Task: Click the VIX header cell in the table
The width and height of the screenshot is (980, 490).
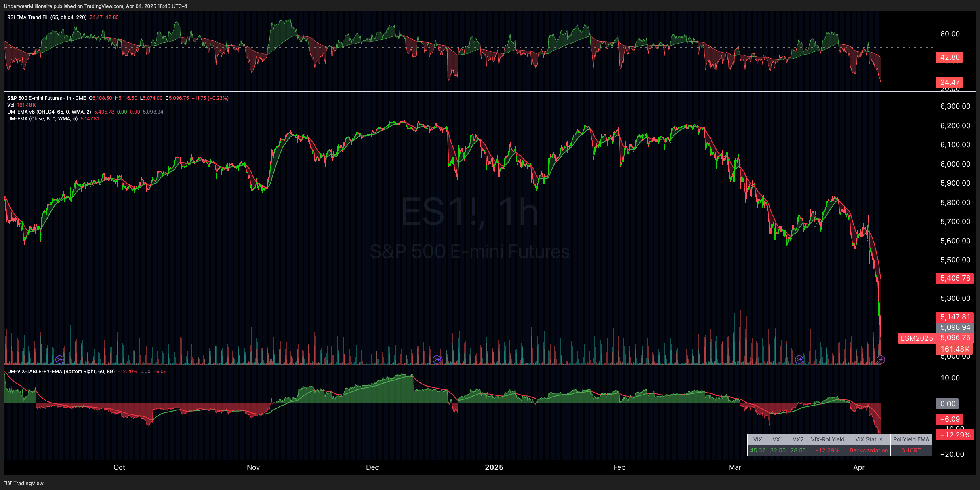Action: tap(758, 439)
